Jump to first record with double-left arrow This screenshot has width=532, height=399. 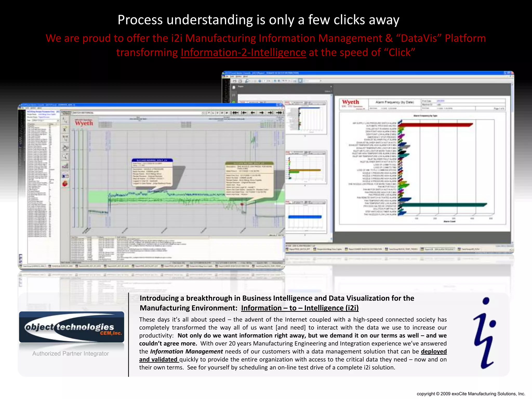pyautogui.click(x=235, y=113)
